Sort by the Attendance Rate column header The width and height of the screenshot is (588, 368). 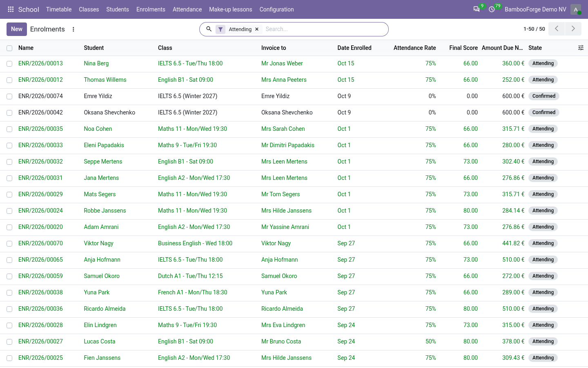tap(415, 48)
